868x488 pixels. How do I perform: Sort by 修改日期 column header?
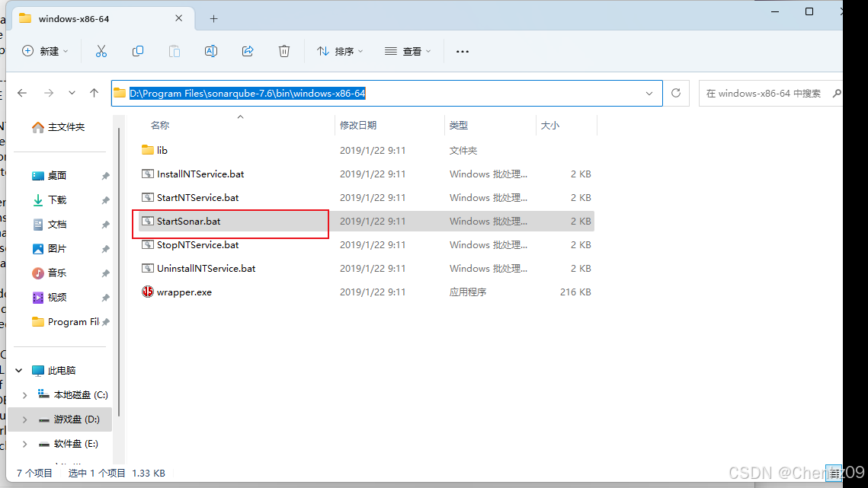(358, 125)
